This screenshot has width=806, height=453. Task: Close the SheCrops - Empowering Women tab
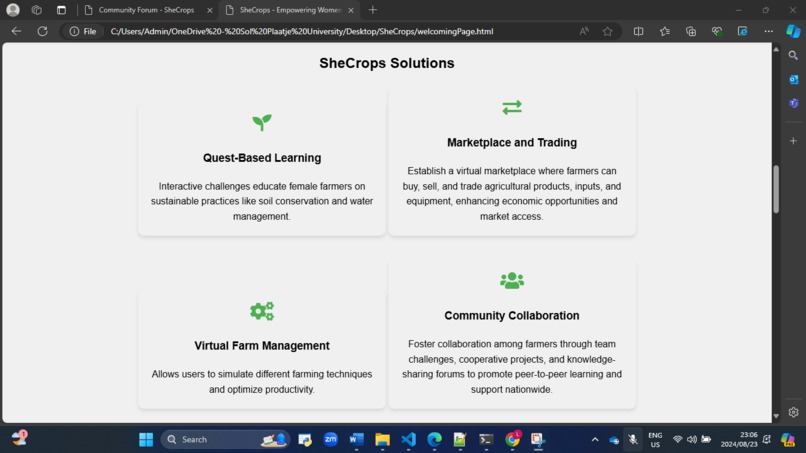351,10
